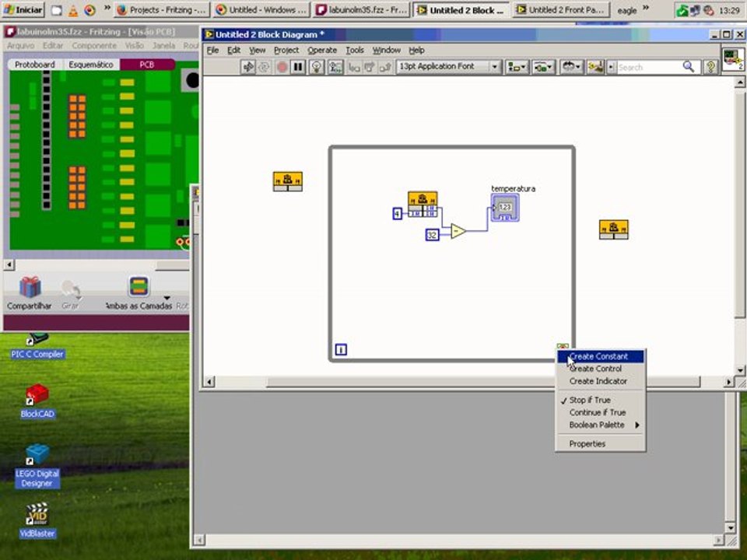Toggle Retain Wire Values button

[x=335, y=67]
